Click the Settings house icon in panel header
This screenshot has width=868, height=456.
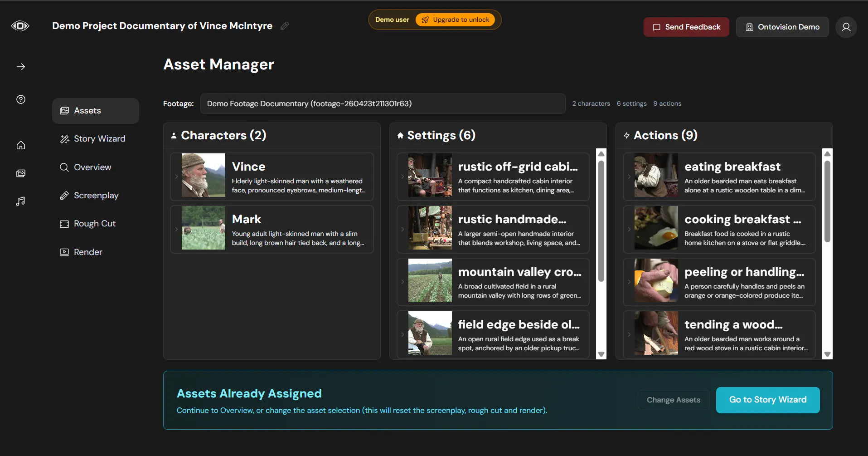(400, 135)
